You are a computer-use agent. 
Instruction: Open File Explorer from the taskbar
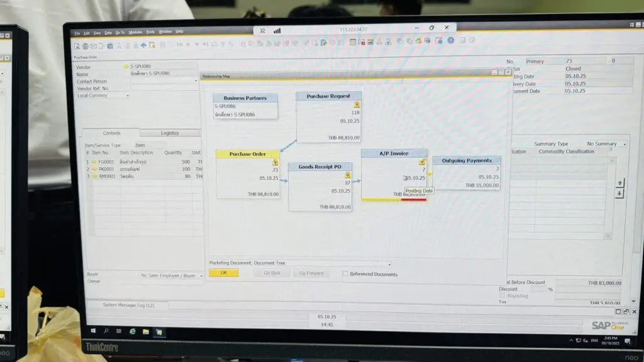tap(146, 331)
